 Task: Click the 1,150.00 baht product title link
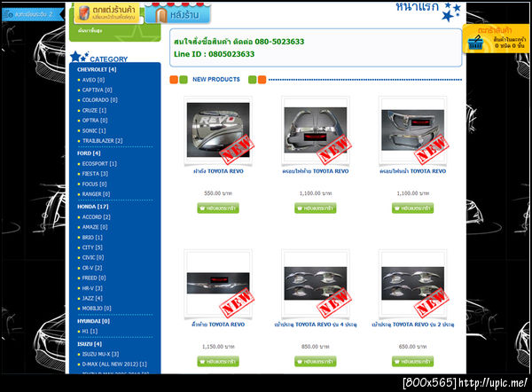click(218, 325)
